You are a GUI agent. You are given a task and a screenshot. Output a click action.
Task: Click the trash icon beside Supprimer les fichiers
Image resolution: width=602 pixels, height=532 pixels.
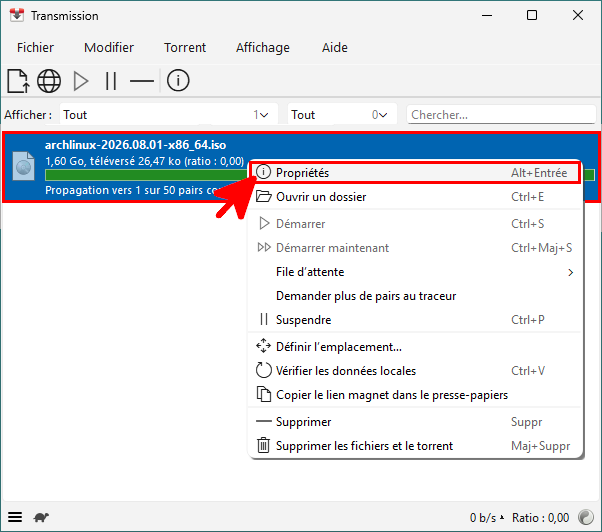pyautogui.click(x=263, y=445)
